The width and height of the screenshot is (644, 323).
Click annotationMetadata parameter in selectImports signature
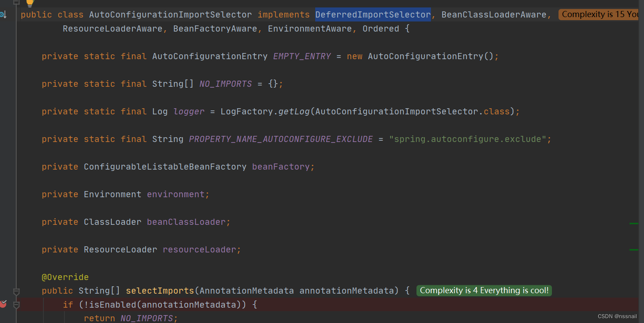pyautogui.click(x=347, y=291)
